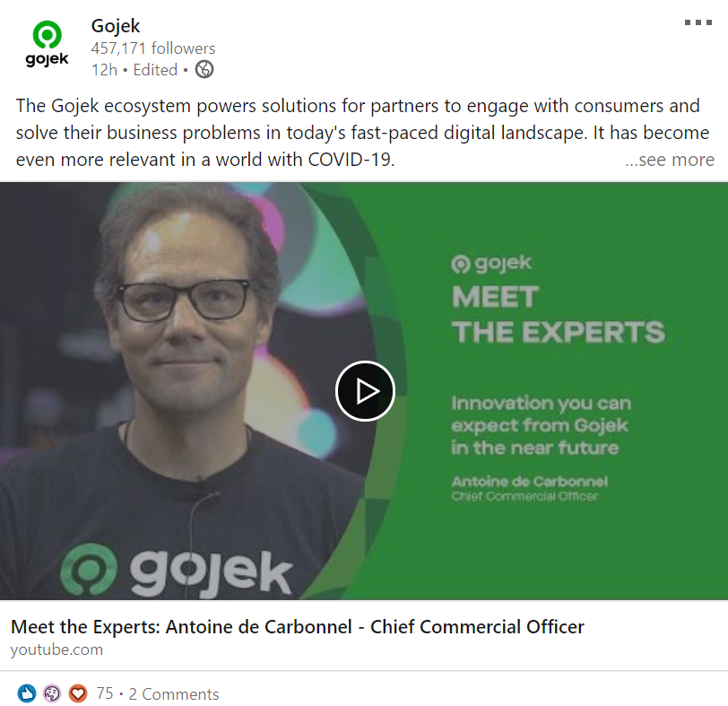
Task: Click the youtube.com source link
Action: pos(56,649)
